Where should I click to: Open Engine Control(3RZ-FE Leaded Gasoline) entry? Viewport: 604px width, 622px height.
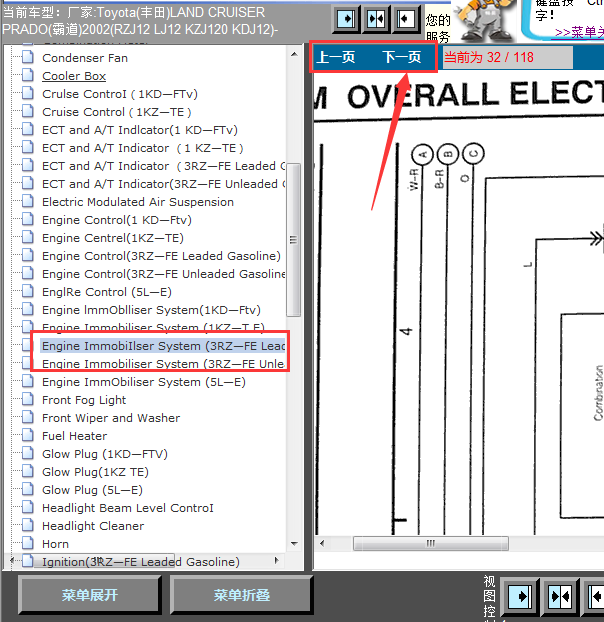point(161,256)
